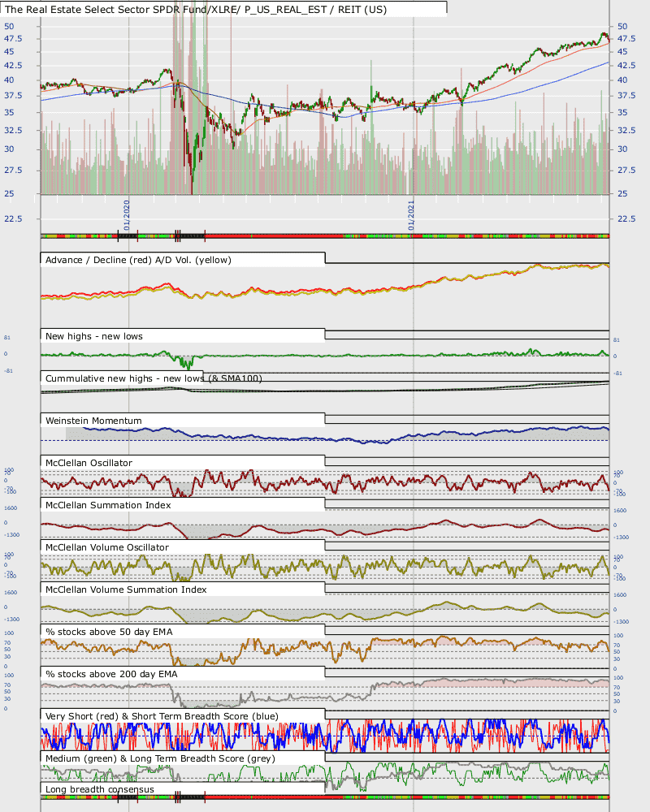Screen dimensions: 650x812
Task: Click the 47.5 value on right price axis
Action: [626, 39]
